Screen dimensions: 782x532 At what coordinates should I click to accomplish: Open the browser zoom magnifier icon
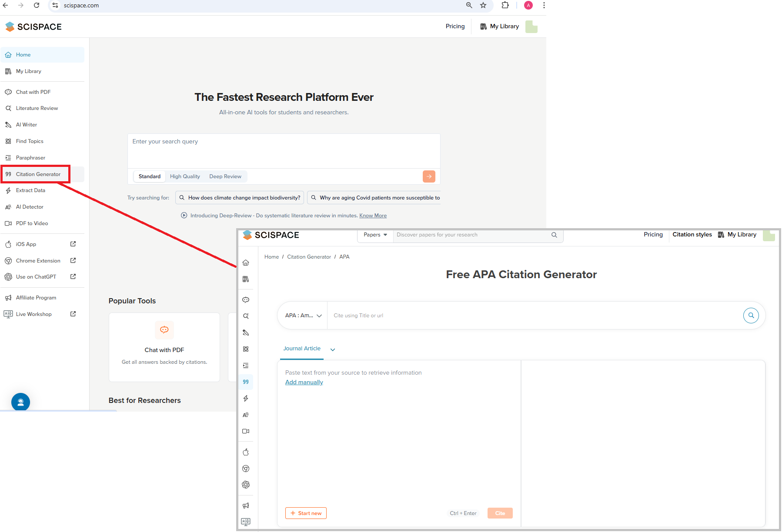click(469, 5)
